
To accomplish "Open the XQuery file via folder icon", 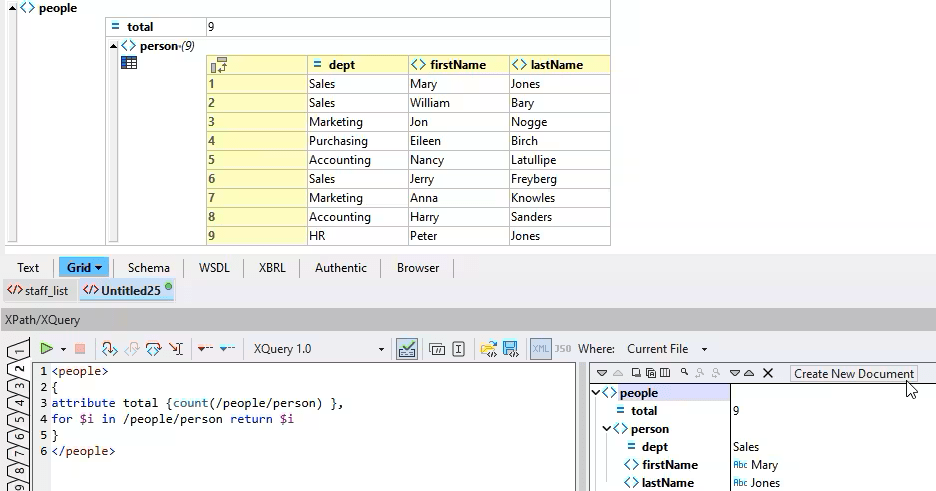I will [x=488, y=349].
